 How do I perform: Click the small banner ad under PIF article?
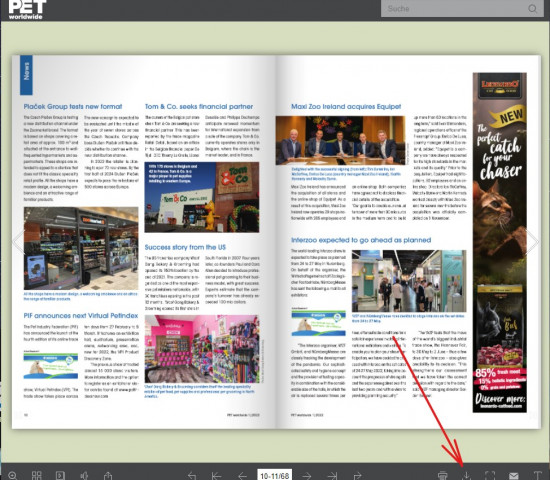(x=51, y=366)
